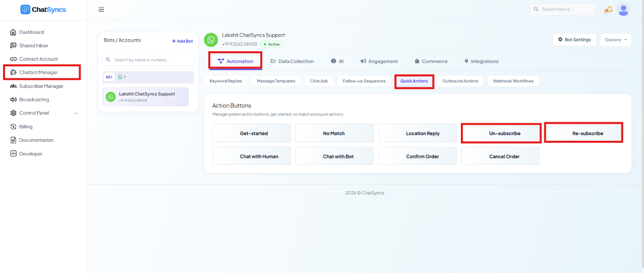Open Subscriber Manager page

point(42,86)
